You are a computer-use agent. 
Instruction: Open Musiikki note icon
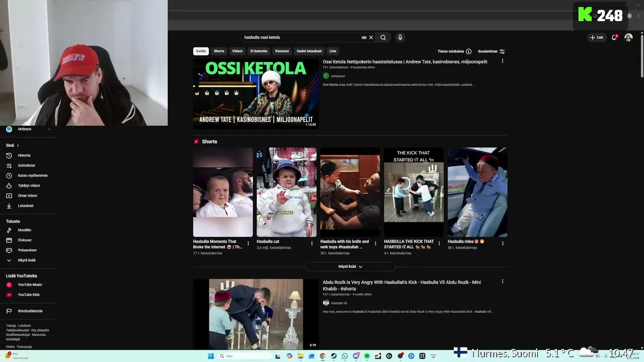[x=9, y=230]
